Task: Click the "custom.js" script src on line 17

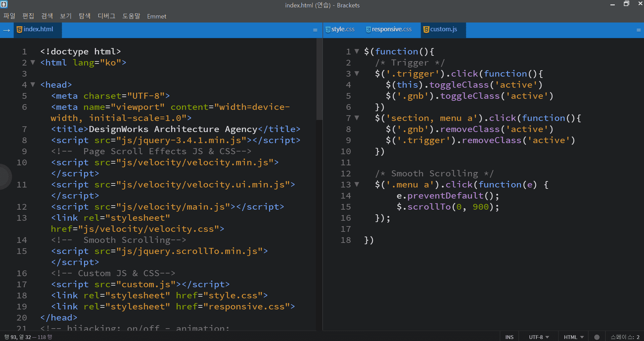Action: tap(146, 284)
